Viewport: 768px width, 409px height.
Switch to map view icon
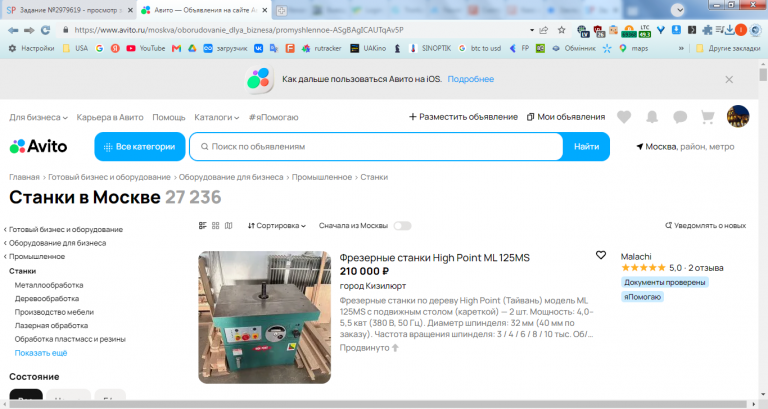pyautogui.click(x=228, y=225)
